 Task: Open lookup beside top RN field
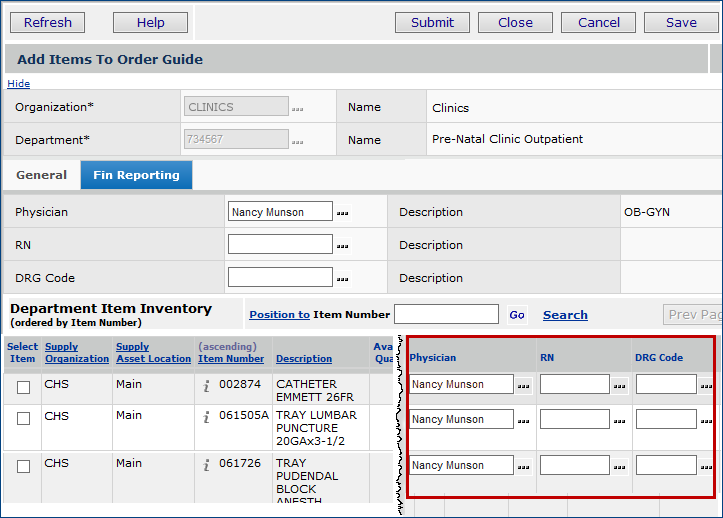[x=343, y=246]
